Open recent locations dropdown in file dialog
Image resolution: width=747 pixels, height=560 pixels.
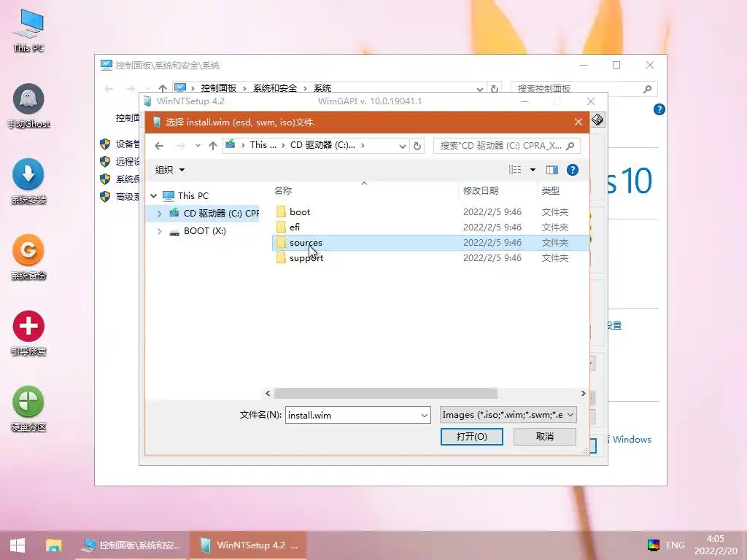pyautogui.click(x=198, y=146)
